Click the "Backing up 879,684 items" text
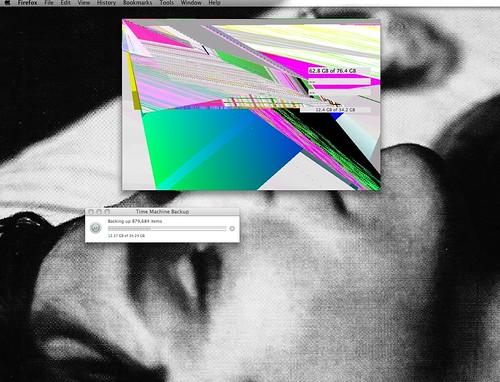 (135, 221)
